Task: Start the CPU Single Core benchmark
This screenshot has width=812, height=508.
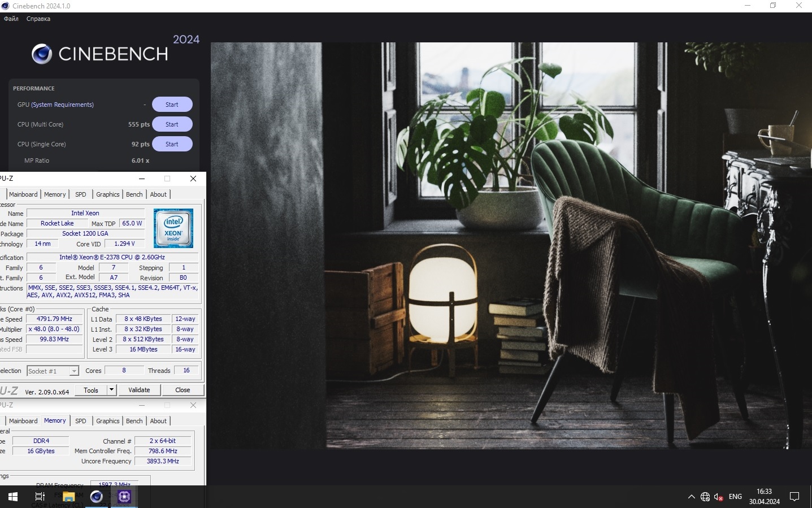Action: pyautogui.click(x=172, y=144)
